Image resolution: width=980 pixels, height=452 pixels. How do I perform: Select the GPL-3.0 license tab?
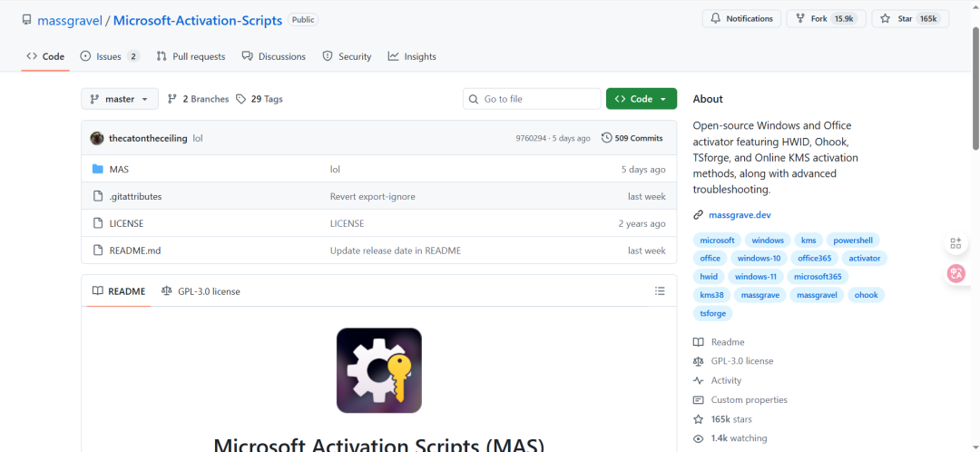point(201,291)
